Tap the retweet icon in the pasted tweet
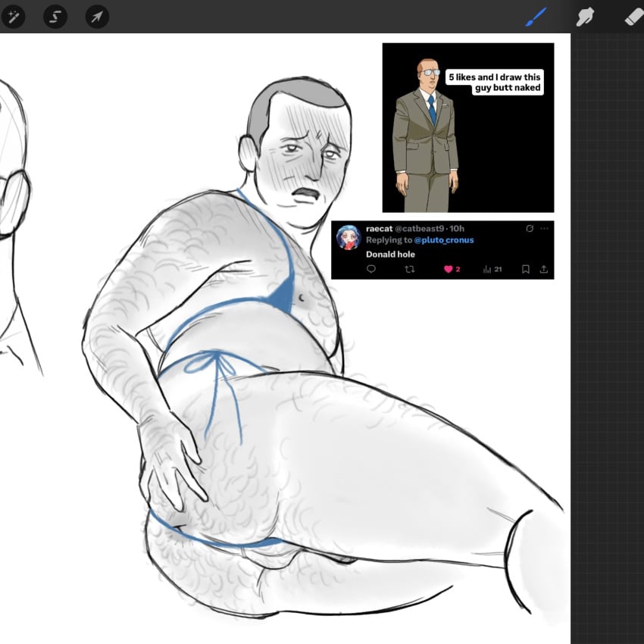The image size is (644, 644). pyautogui.click(x=409, y=269)
